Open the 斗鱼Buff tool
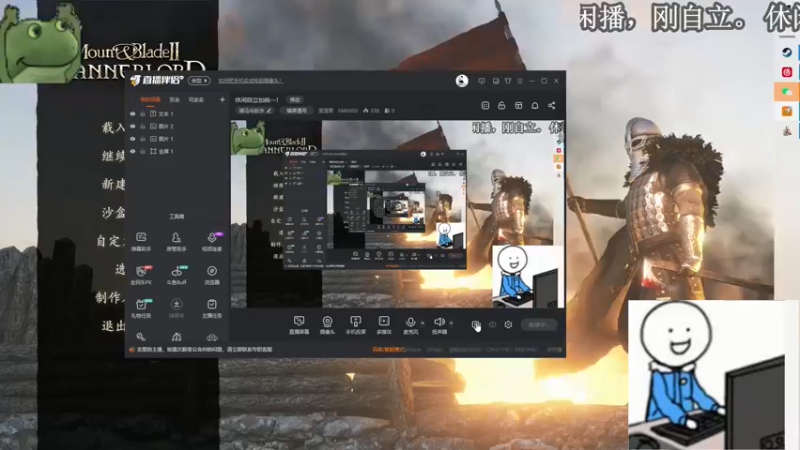 pyautogui.click(x=177, y=274)
